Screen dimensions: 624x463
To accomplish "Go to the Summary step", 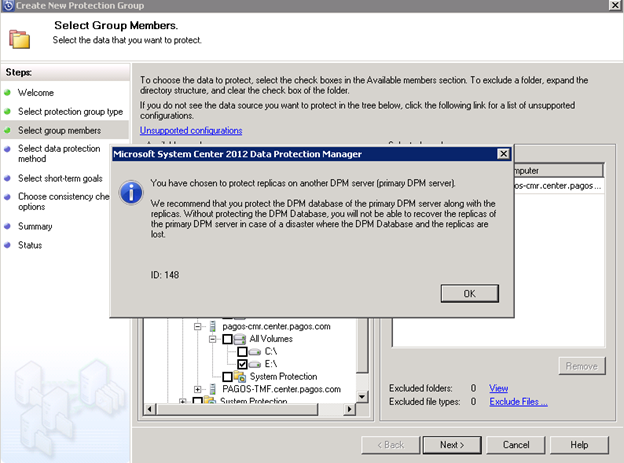I will coord(35,226).
